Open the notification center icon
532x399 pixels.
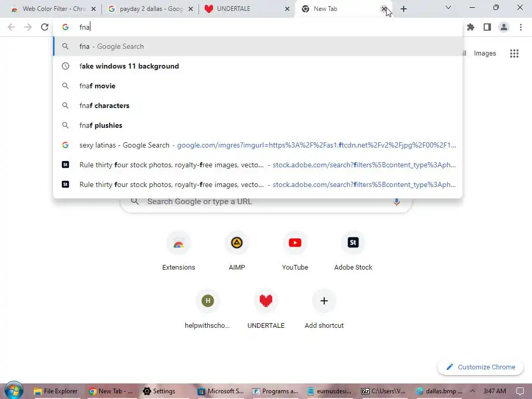click(520, 391)
